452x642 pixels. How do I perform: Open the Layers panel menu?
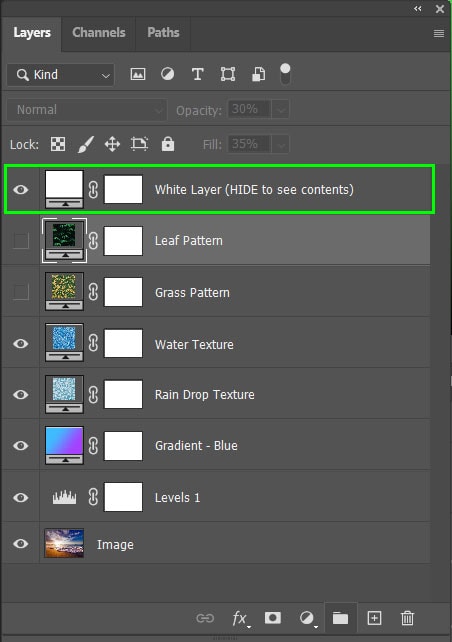439,34
